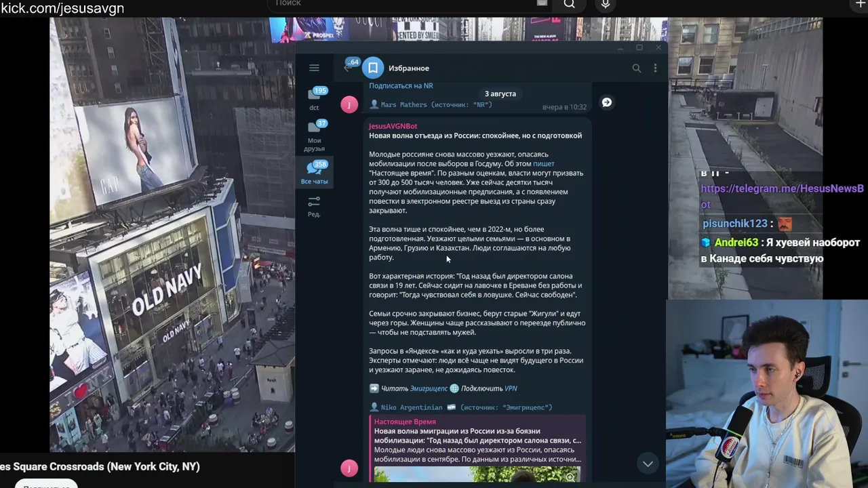This screenshot has width=868, height=488.
Task: Click the 3 августа date badge
Action: tap(500, 94)
